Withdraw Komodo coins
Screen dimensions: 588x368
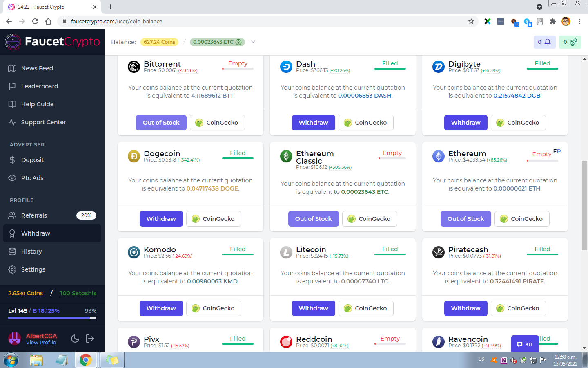(x=161, y=308)
